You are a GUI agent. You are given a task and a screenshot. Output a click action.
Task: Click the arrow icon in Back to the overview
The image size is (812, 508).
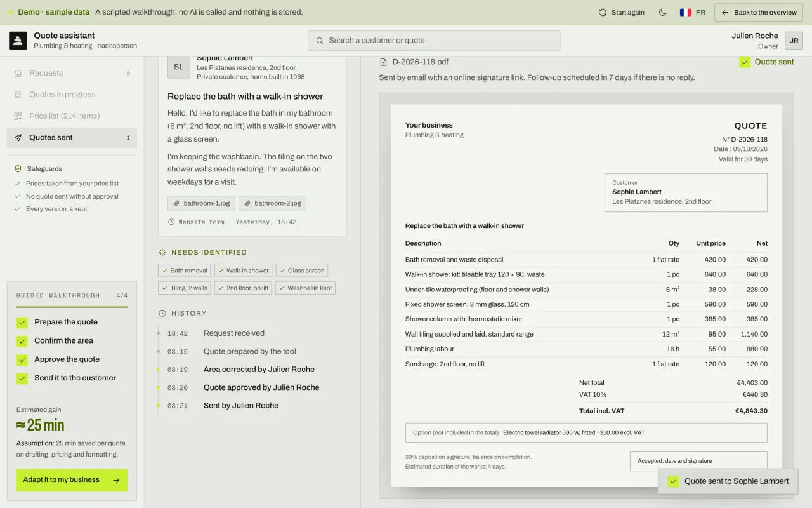coord(725,12)
